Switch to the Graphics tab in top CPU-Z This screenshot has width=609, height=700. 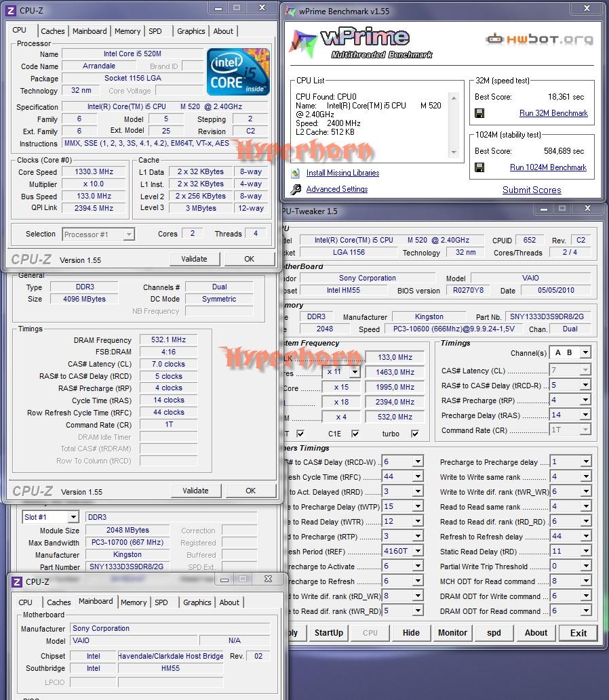click(191, 31)
